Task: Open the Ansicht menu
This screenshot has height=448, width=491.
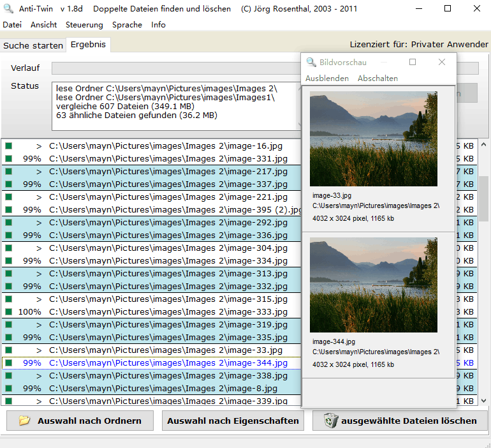Action: pos(43,25)
